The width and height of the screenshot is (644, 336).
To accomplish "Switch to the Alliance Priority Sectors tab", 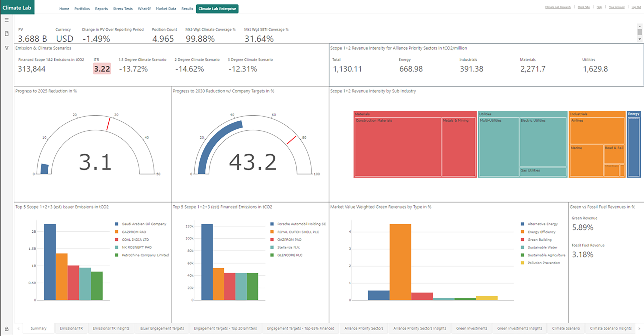I will point(364,328).
